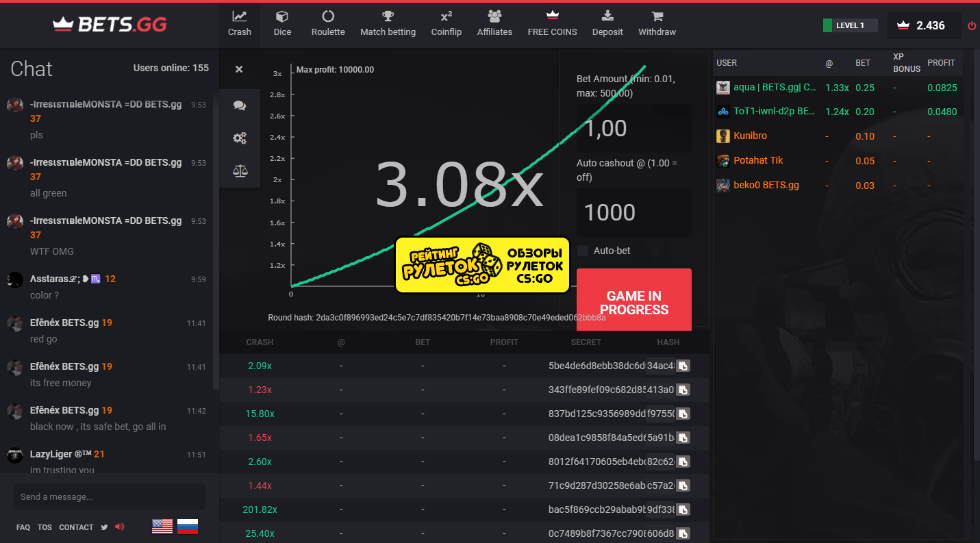Copy hash for the 15.80x crash row

(x=683, y=414)
